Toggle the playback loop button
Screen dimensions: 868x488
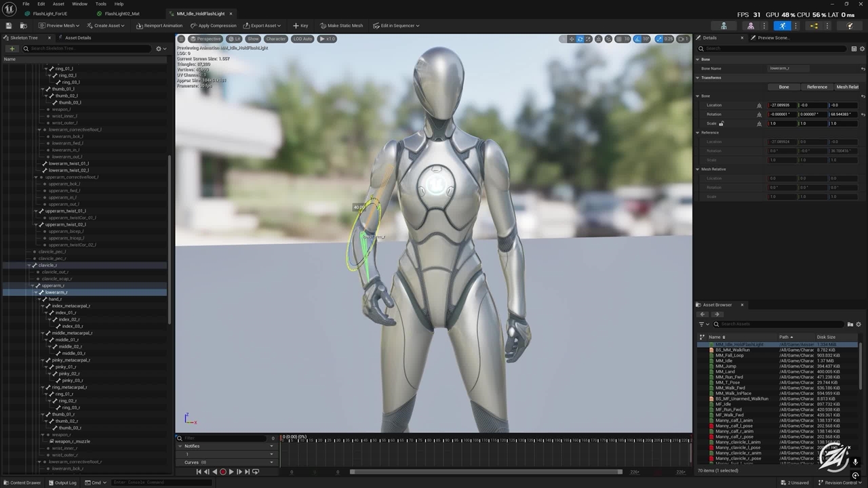coord(256,472)
